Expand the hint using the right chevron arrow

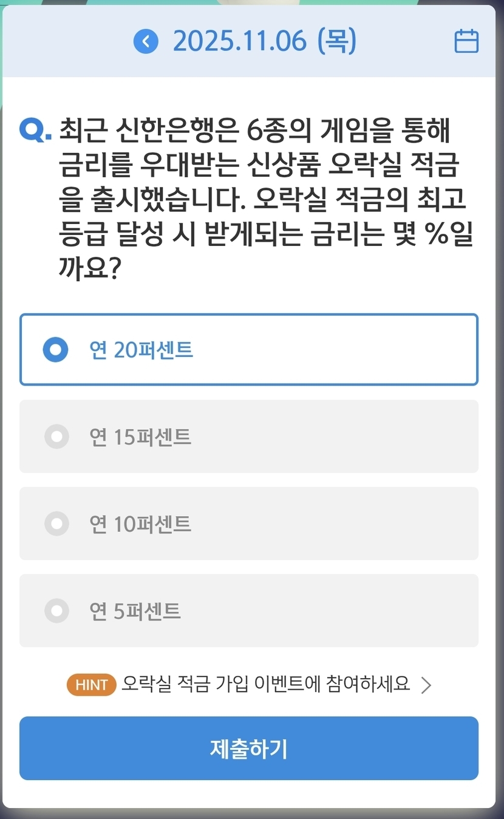[x=426, y=685]
